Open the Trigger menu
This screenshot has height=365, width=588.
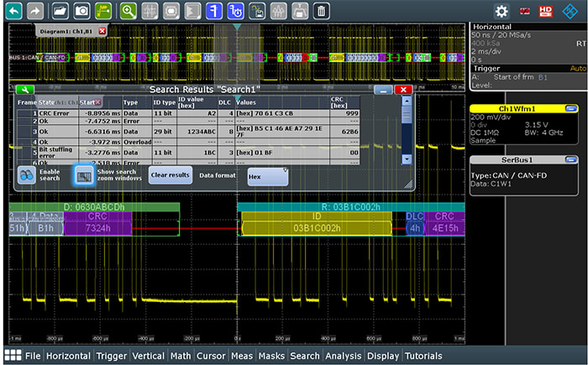tap(111, 356)
